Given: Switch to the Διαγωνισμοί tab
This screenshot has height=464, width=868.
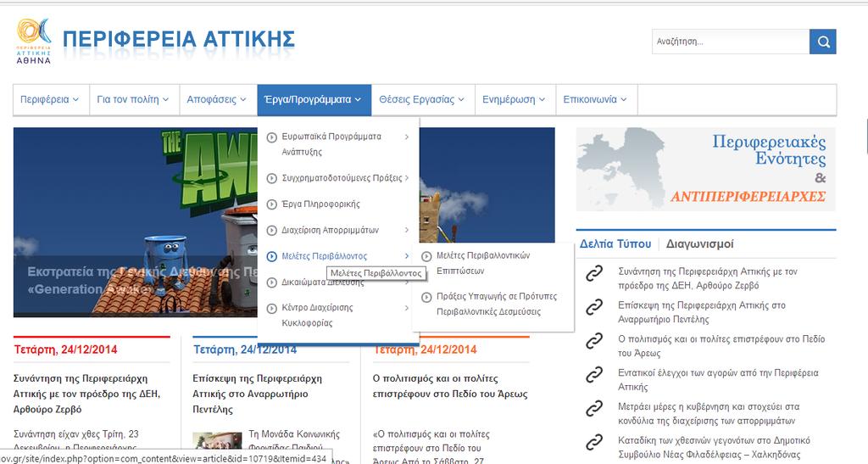Looking at the screenshot, I should click(699, 244).
